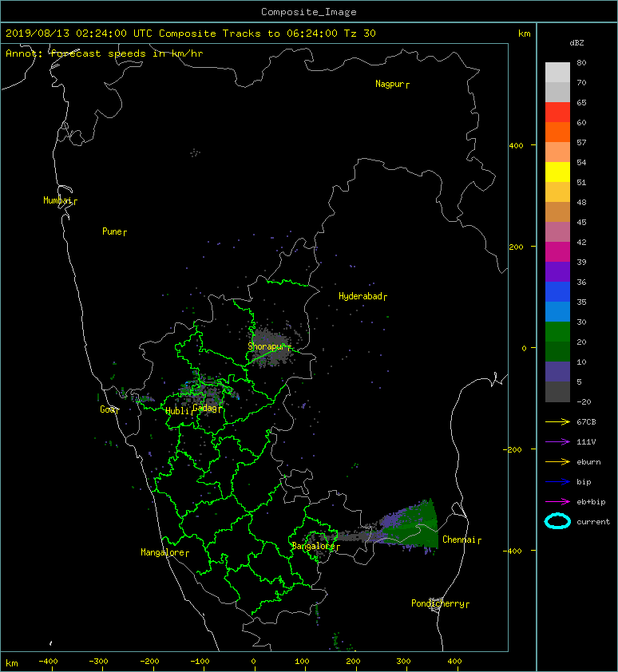This screenshot has width=618, height=672.
Task: Click the 45 value on dBZ scale
Action: [581, 222]
